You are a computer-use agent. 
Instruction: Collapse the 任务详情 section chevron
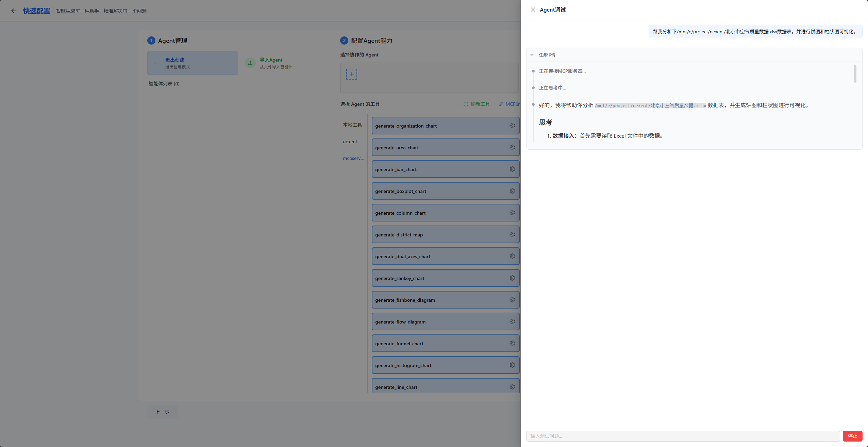(532, 55)
